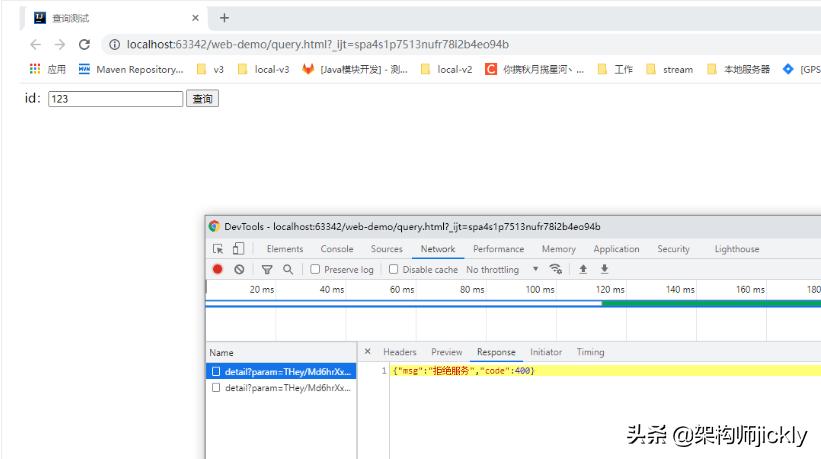Clear the network log icon
Screen dimensions: 821x459
tap(239, 269)
